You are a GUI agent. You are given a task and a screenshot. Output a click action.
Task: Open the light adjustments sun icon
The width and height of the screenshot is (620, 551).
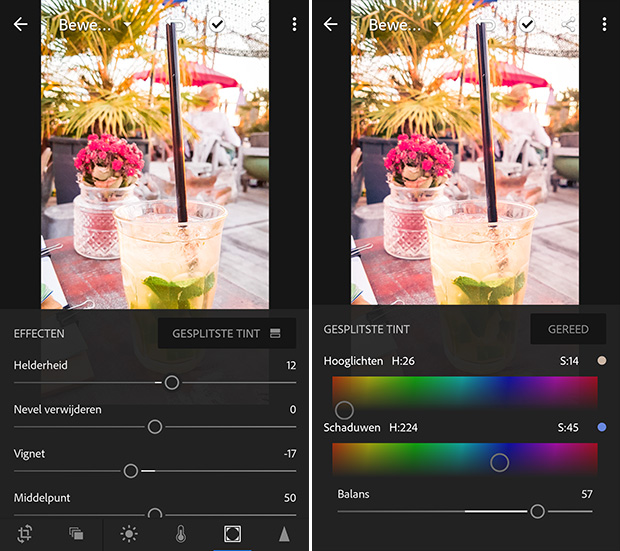tap(129, 534)
